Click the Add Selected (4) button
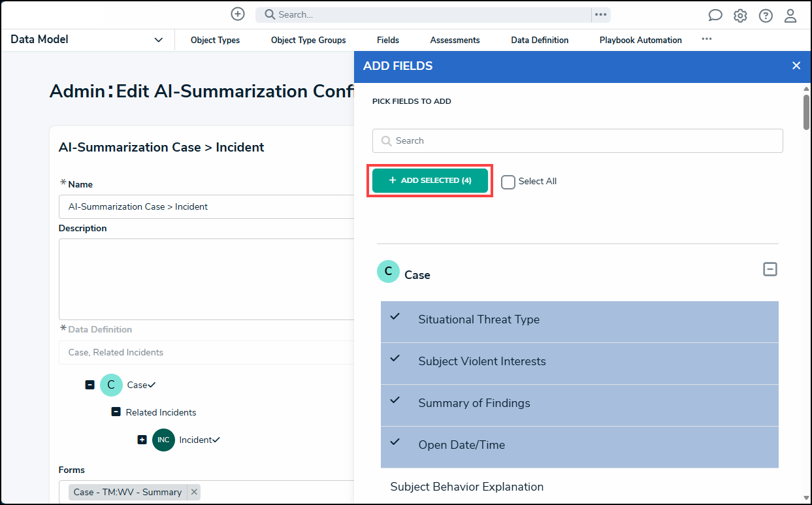Image resolution: width=812 pixels, height=505 pixels. point(430,180)
